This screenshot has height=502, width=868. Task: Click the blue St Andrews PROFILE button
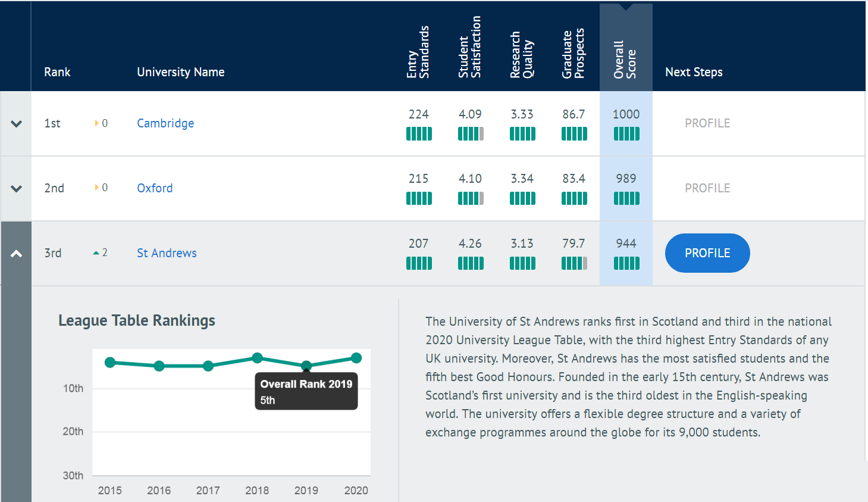(707, 253)
